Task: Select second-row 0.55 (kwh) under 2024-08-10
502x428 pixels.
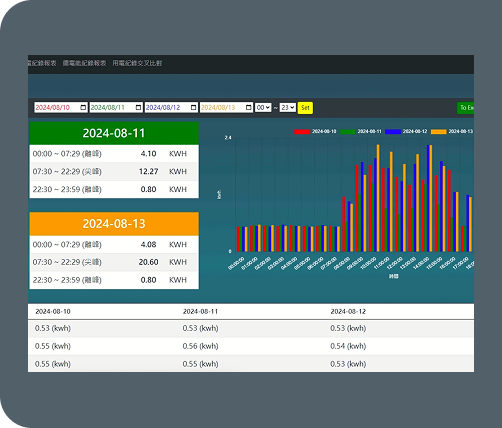Action: coord(53,346)
